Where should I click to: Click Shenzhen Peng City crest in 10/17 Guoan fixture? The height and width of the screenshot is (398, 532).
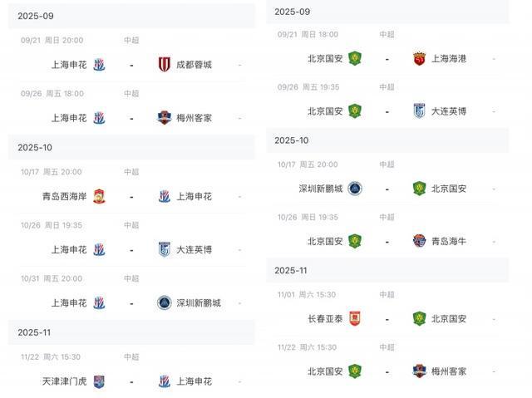click(355, 189)
